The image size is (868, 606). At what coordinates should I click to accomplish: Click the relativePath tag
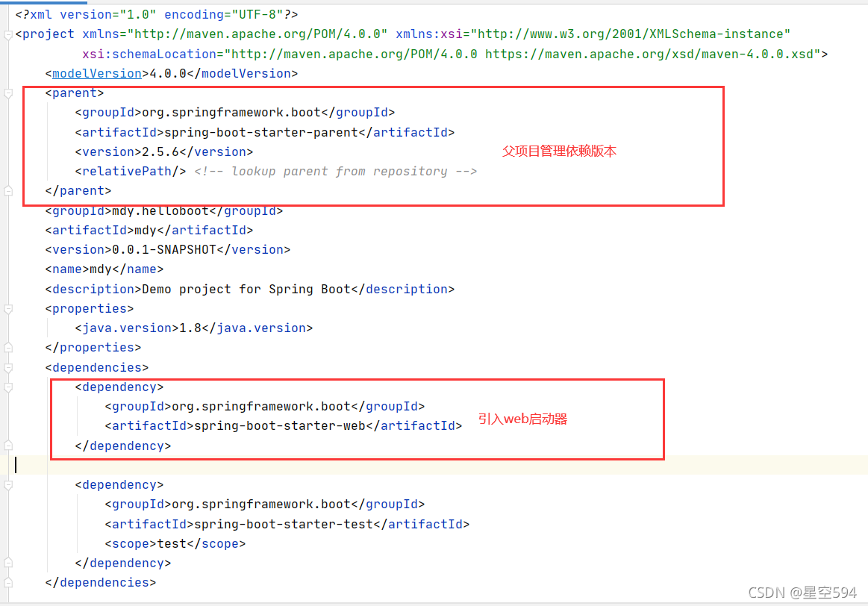(131, 172)
